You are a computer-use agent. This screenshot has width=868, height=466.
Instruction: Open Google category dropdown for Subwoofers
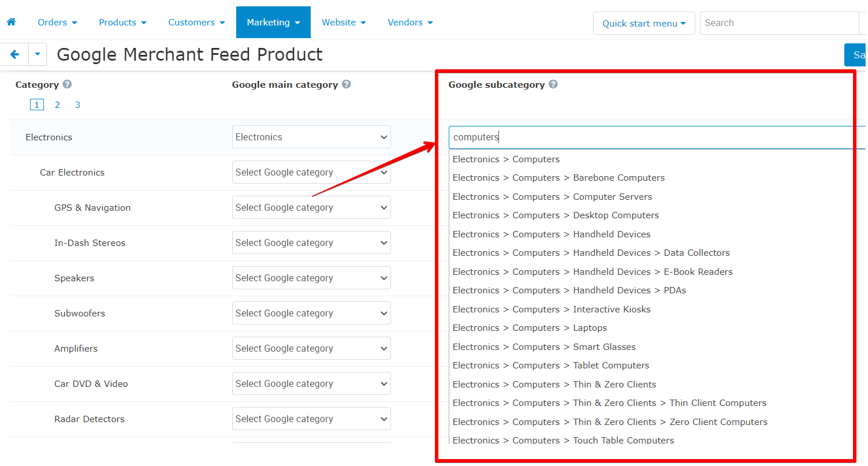tap(311, 313)
